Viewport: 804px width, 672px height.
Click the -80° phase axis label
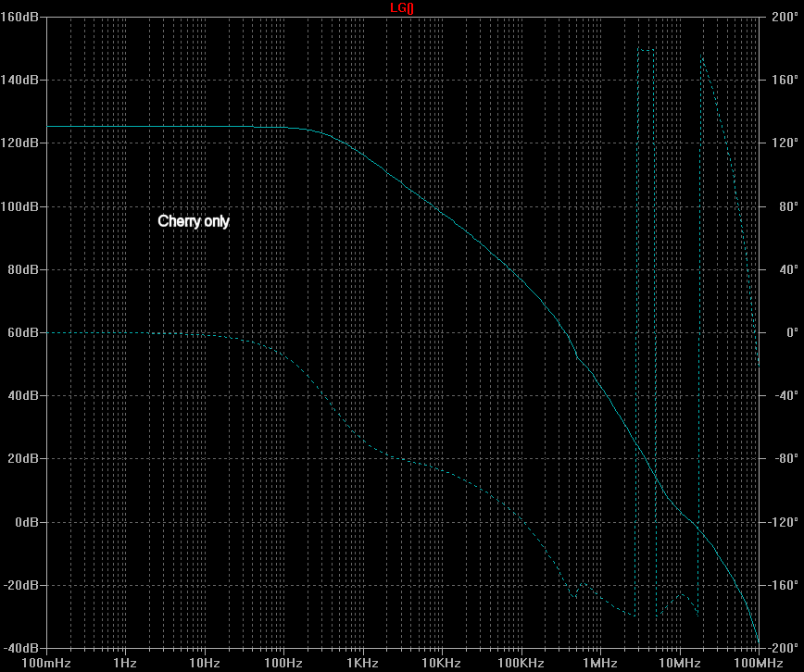pyautogui.click(x=786, y=459)
